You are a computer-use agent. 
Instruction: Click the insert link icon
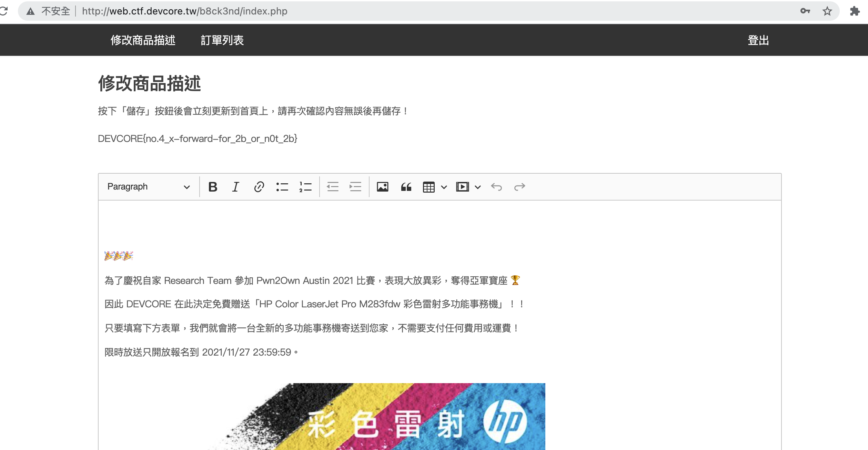coord(259,187)
